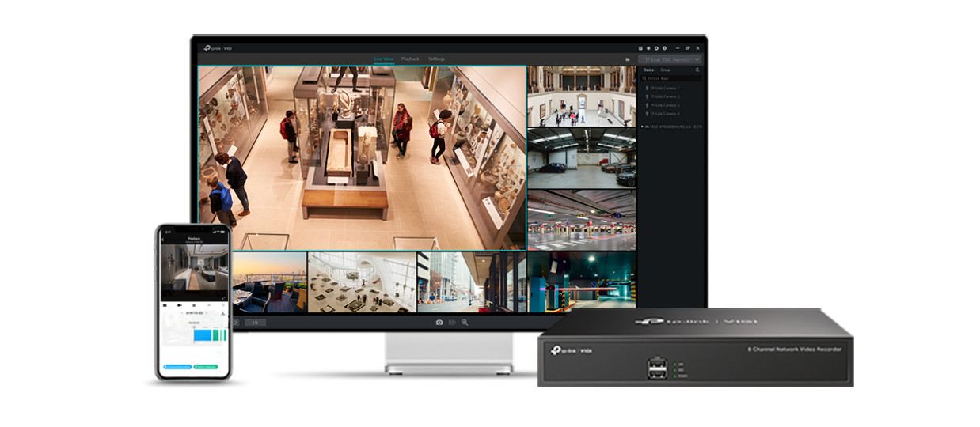Select TP-Link Camera 2 in the device list

pyautogui.click(x=662, y=96)
